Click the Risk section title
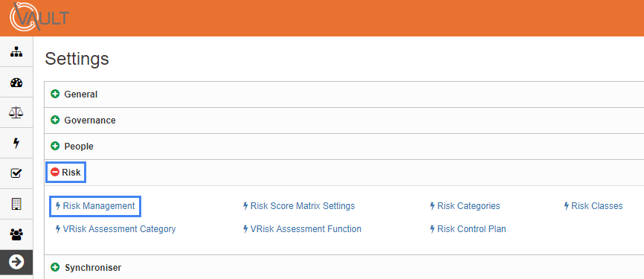The image size is (644, 279). [71, 173]
